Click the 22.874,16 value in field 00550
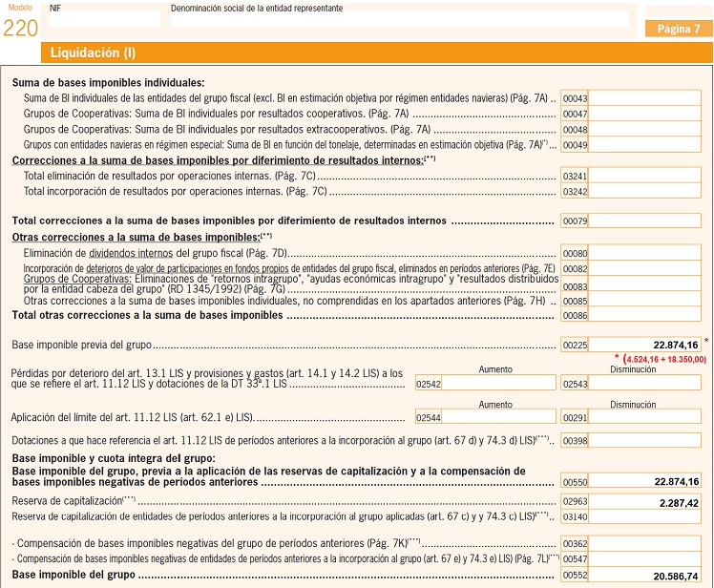This screenshot has width=714, height=588. 676,481
